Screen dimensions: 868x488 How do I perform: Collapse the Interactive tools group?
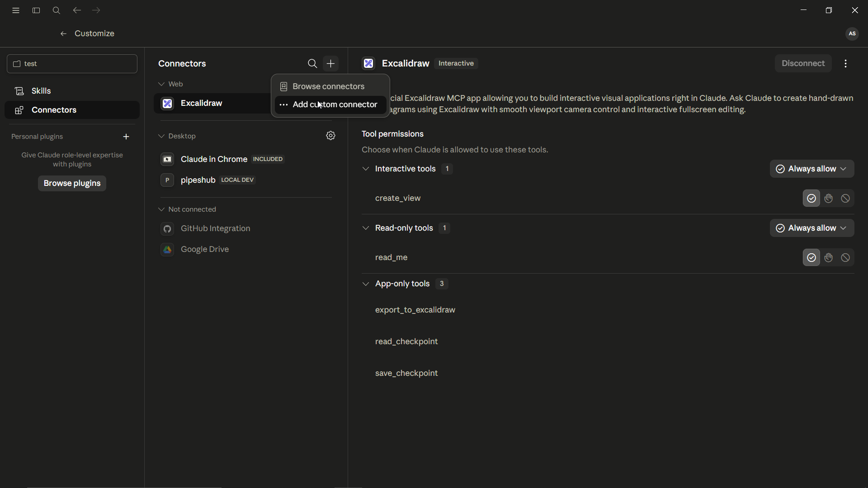tap(366, 169)
